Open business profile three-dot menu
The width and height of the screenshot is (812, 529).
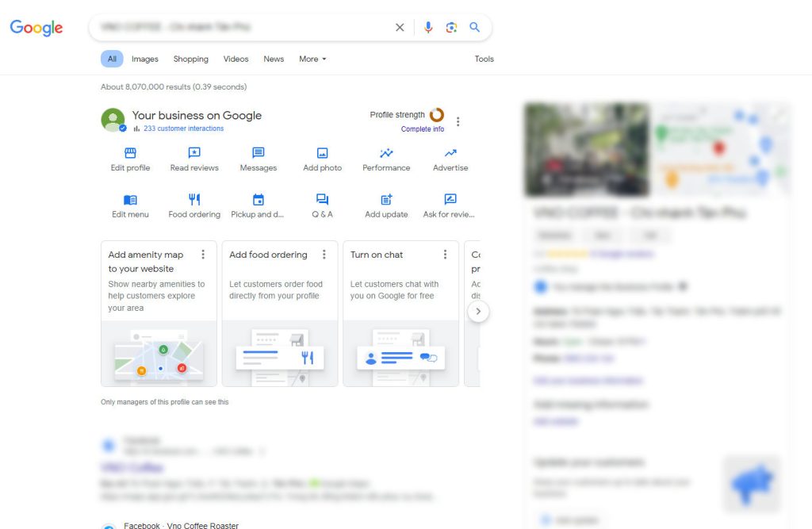458,122
